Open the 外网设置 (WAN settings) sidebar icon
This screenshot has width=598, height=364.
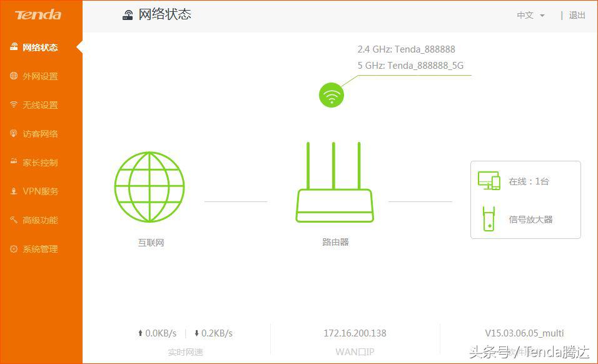[14, 76]
